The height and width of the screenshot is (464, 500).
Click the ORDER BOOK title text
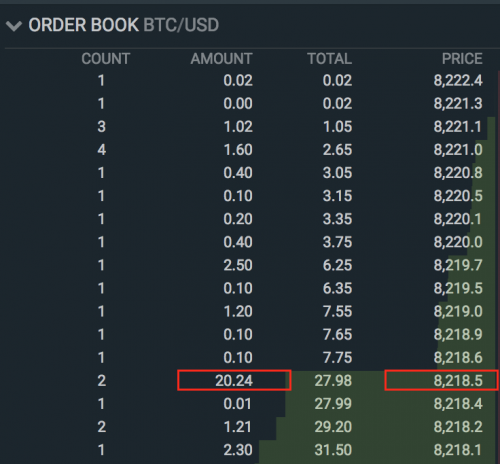click(83, 25)
